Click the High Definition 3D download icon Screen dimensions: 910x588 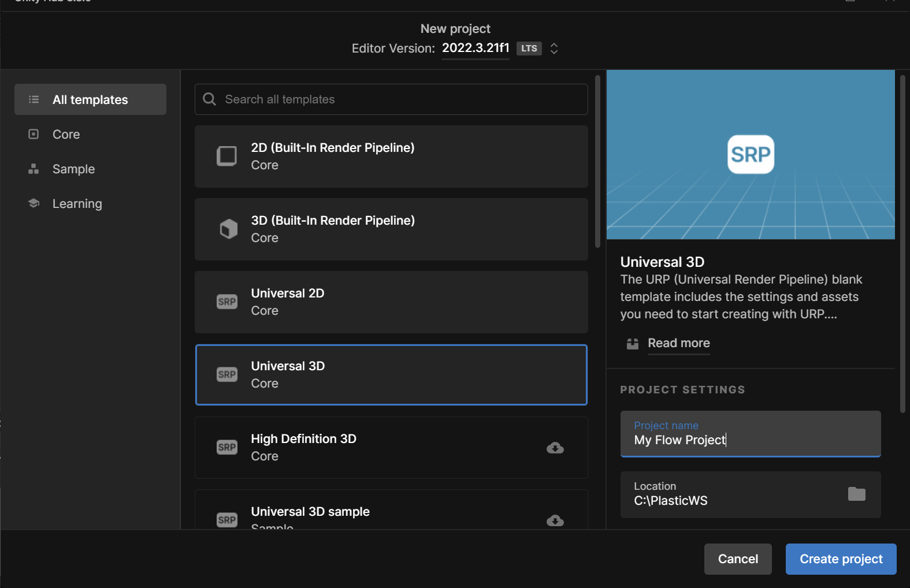click(555, 448)
